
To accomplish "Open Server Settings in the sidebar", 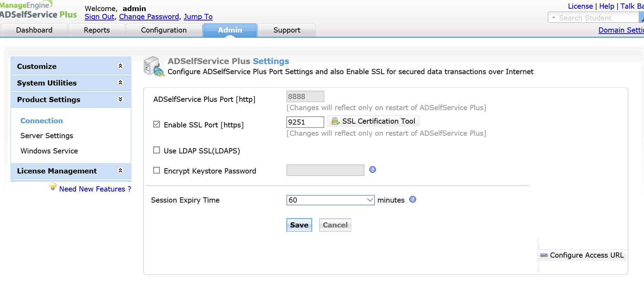I will tap(47, 136).
